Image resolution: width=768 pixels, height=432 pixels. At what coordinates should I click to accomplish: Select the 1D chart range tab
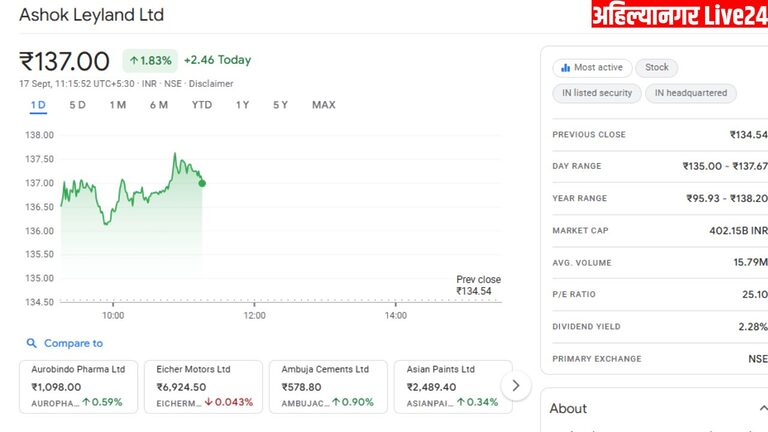click(38, 105)
